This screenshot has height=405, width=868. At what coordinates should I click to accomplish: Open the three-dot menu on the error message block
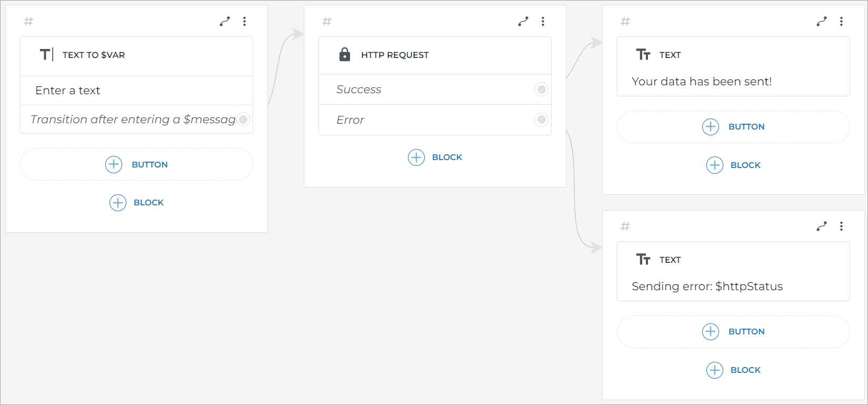[841, 226]
